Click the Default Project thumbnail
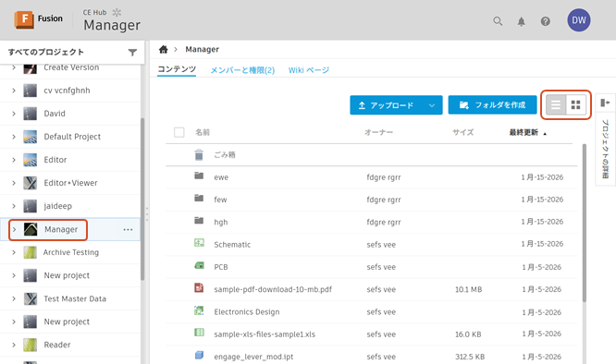 pyautogui.click(x=31, y=137)
